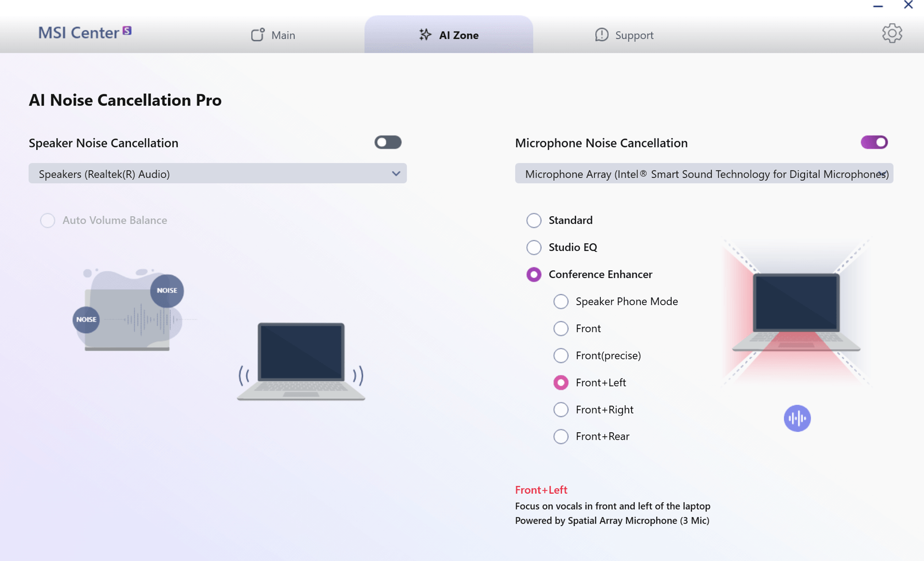The height and width of the screenshot is (561, 924).
Task: Open the settings gear icon
Action: pyautogui.click(x=892, y=33)
